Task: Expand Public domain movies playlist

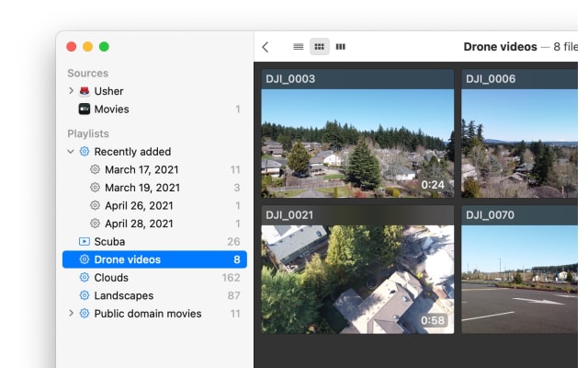Action: (71, 313)
